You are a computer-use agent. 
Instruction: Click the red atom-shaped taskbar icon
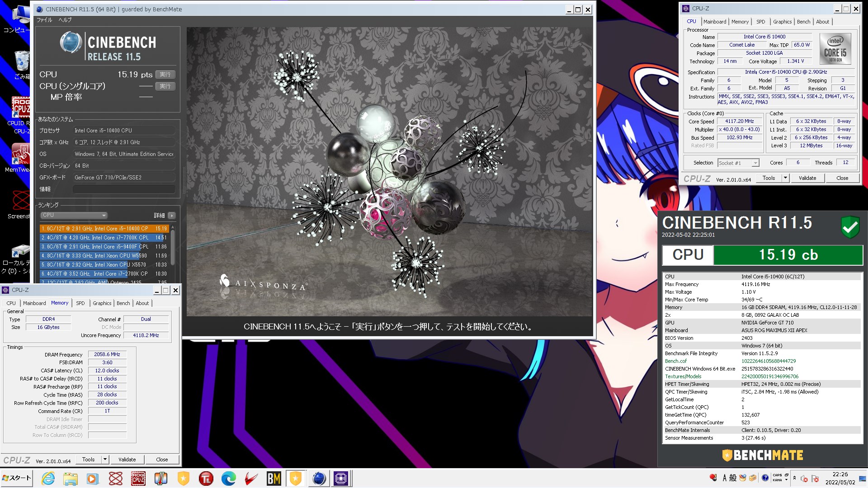point(115,479)
